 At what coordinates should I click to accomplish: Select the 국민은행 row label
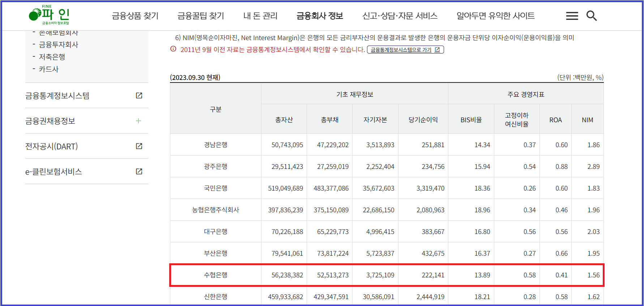(216, 188)
